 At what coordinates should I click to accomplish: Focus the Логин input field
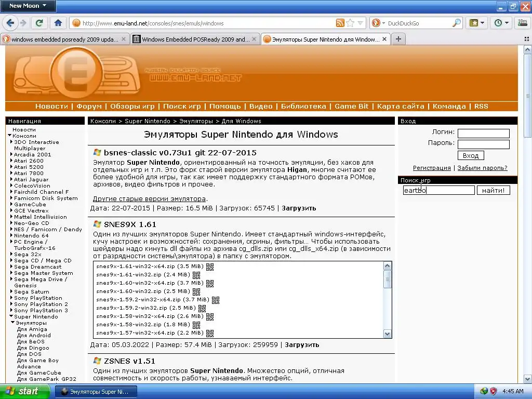click(484, 133)
